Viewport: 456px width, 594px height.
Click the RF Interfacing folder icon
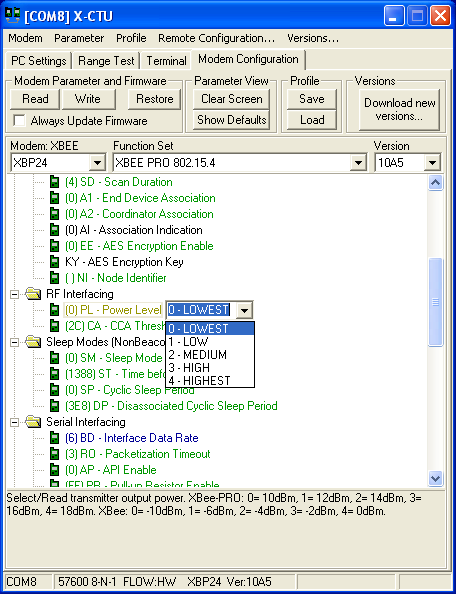(33, 294)
